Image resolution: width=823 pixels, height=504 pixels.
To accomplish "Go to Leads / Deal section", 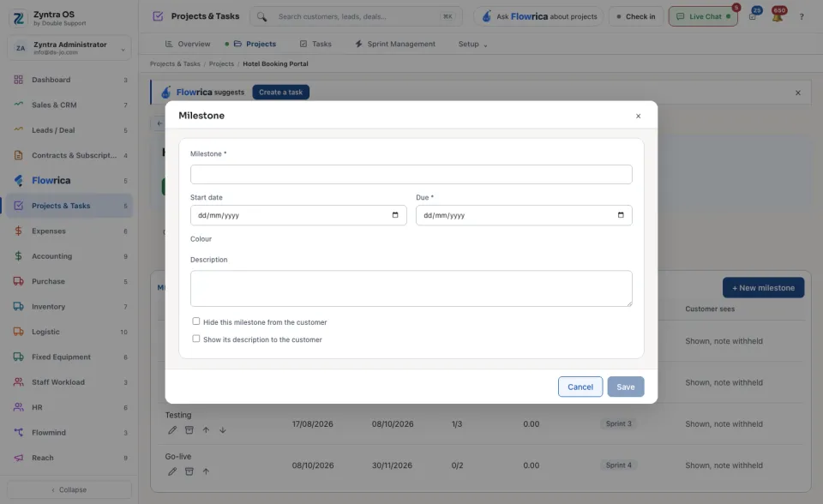I will (x=69, y=130).
